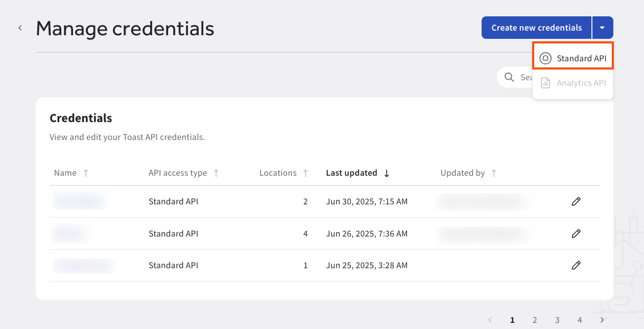Viewport: 644px width, 329px height.
Task: Click Standard API in the Jun 25 row
Action: point(173,265)
